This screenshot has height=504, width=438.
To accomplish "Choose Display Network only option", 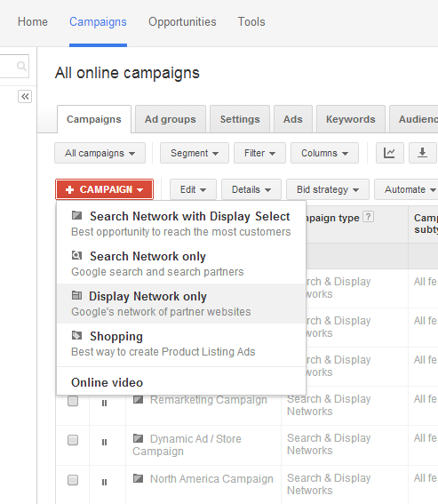I will [181, 303].
